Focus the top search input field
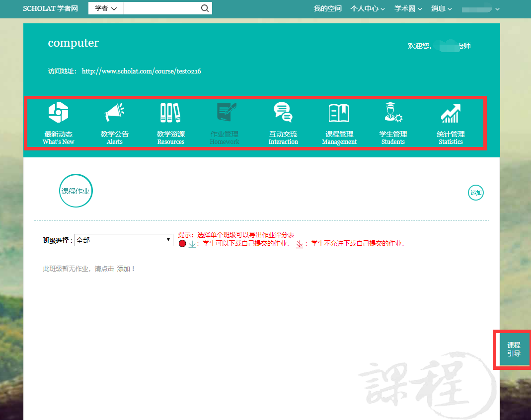 161,8
